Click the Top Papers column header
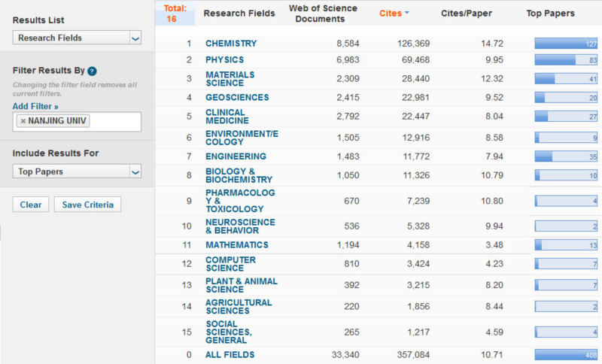Screen dimensions: 602x364 click(550, 14)
